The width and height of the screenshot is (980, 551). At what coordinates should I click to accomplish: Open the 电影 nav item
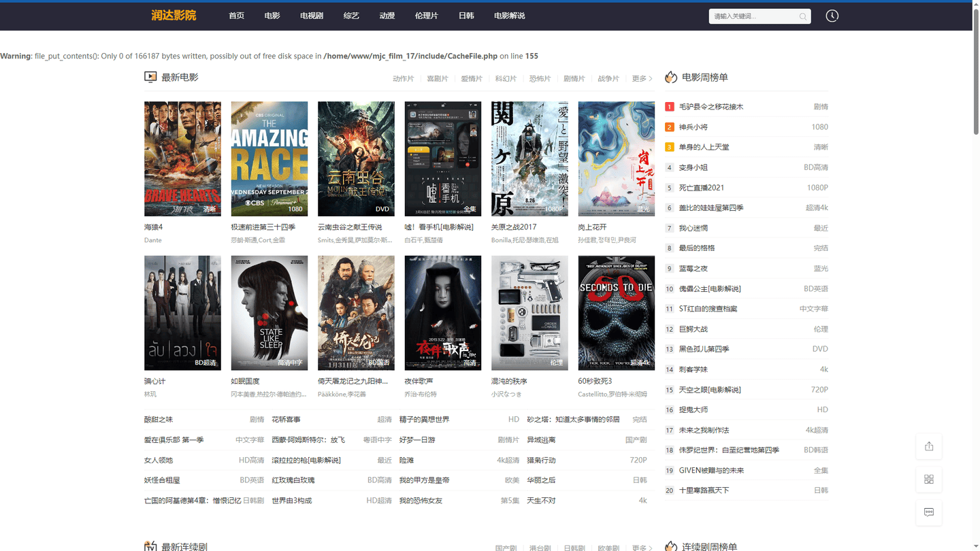(272, 16)
